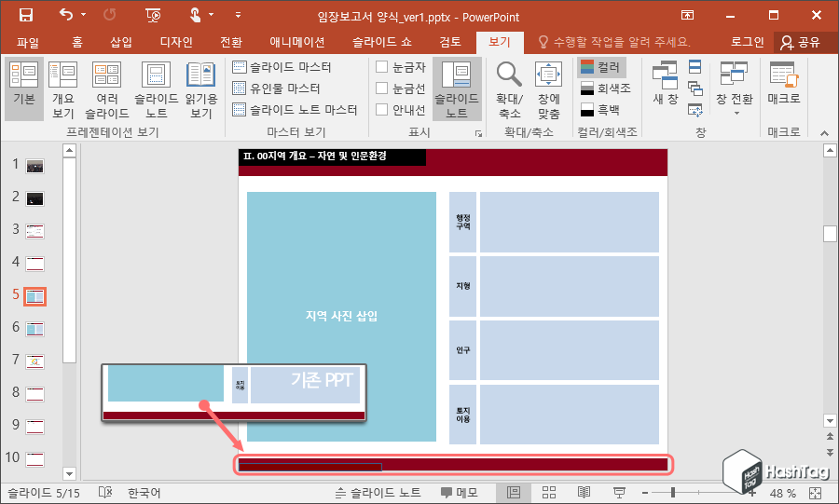Open the 파일 menu
This screenshot has width=839, height=504.
point(28,42)
